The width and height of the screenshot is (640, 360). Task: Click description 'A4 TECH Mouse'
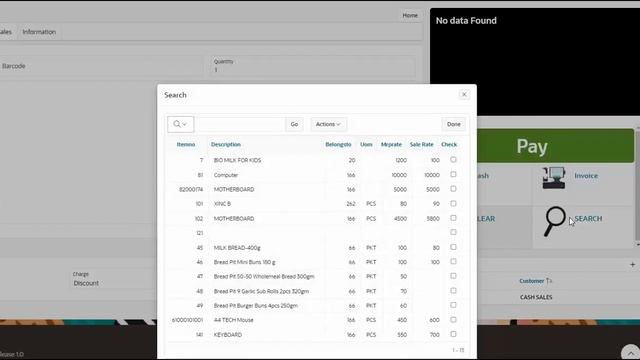click(233, 320)
